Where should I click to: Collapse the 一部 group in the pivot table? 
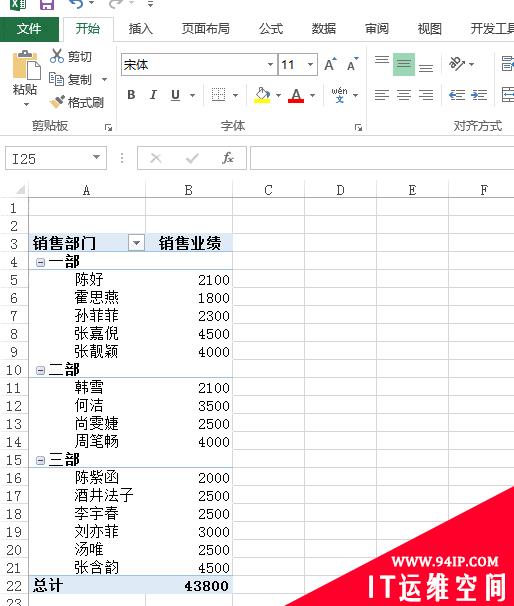click(x=40, y=263)
